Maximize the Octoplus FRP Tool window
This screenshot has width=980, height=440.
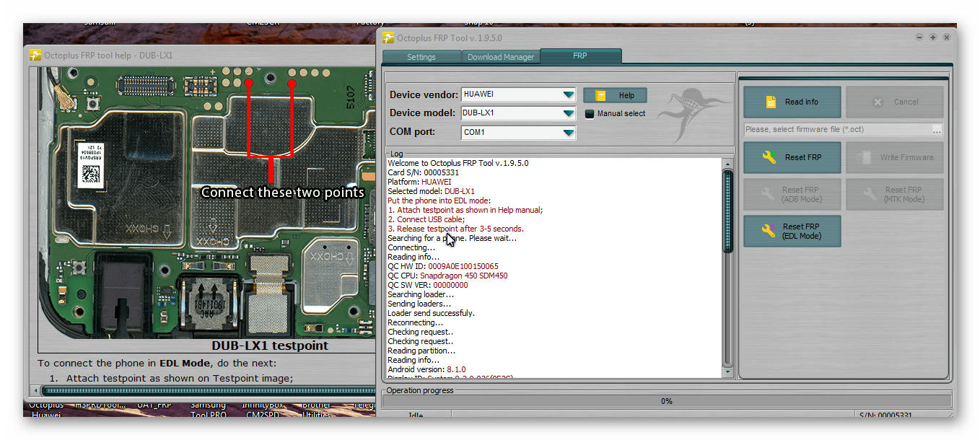933,38
